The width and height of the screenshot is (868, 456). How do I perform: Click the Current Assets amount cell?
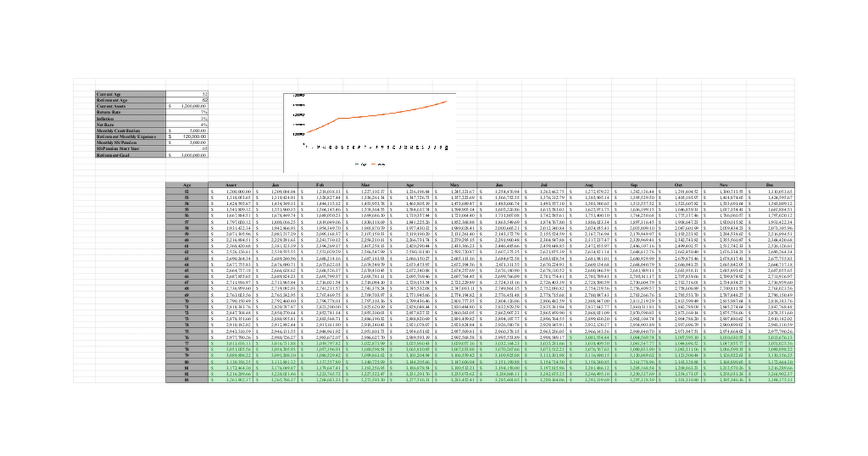tap(188, 106)
